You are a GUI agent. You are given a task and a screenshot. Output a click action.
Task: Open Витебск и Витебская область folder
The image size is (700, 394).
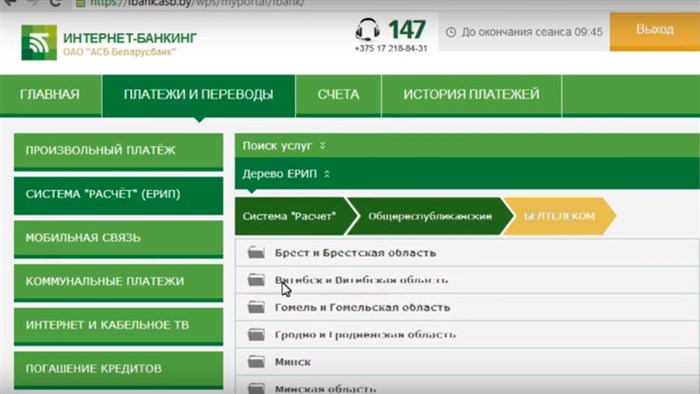point(467,280)
